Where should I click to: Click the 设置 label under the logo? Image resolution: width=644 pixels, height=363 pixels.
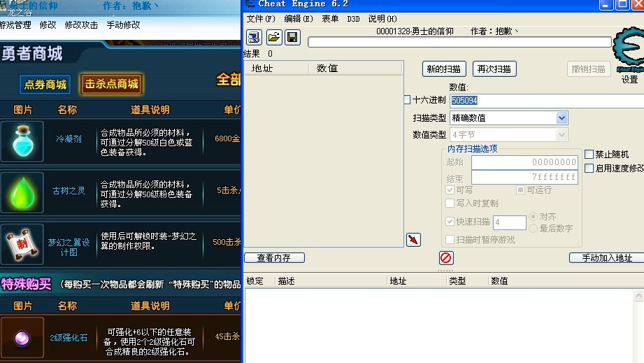629,79
